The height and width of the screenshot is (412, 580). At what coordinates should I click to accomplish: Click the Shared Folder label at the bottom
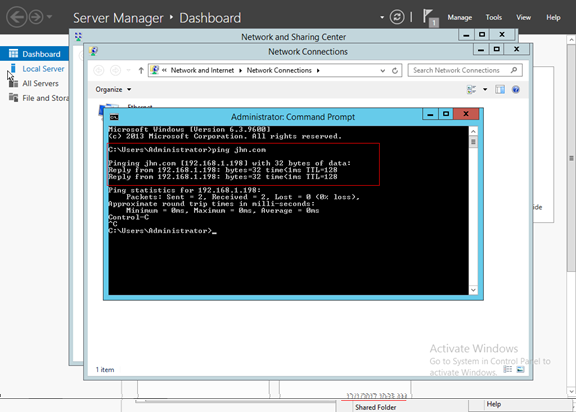pyautogui.click(x=375, y=407)
